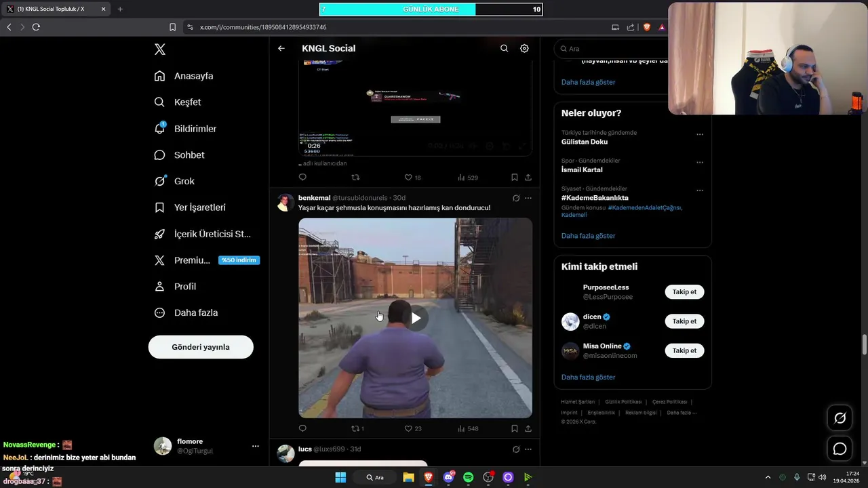
Task: Open community settings gear
Action: click(x=524, y=49)
